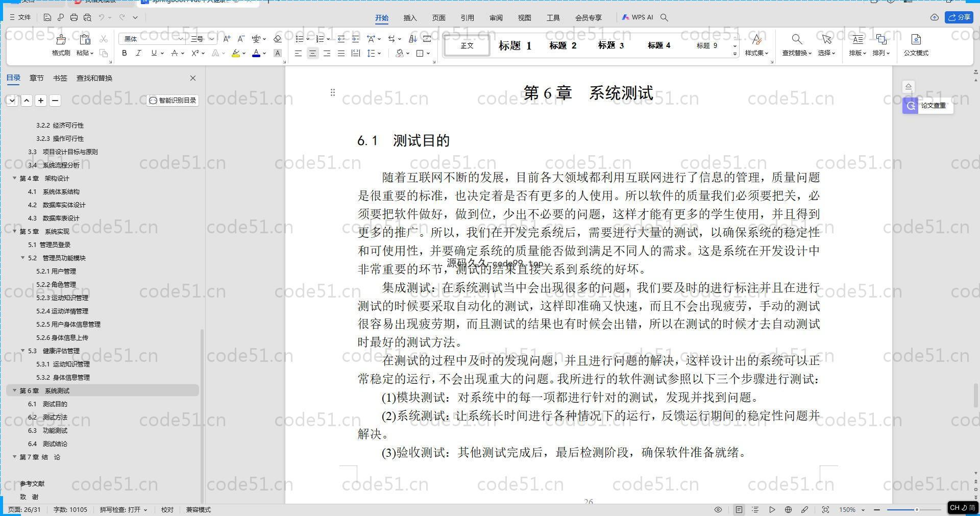
Task: Toggle right text alignment
Action: [x=327, y=53]
